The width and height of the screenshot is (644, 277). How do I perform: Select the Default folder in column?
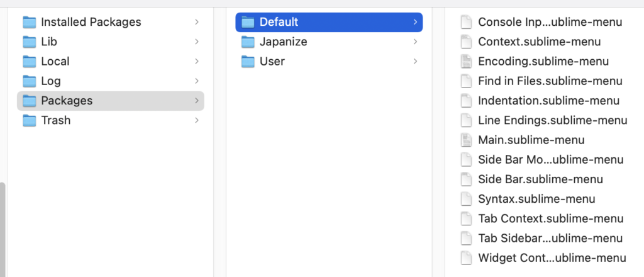click(x=328, y=22)
